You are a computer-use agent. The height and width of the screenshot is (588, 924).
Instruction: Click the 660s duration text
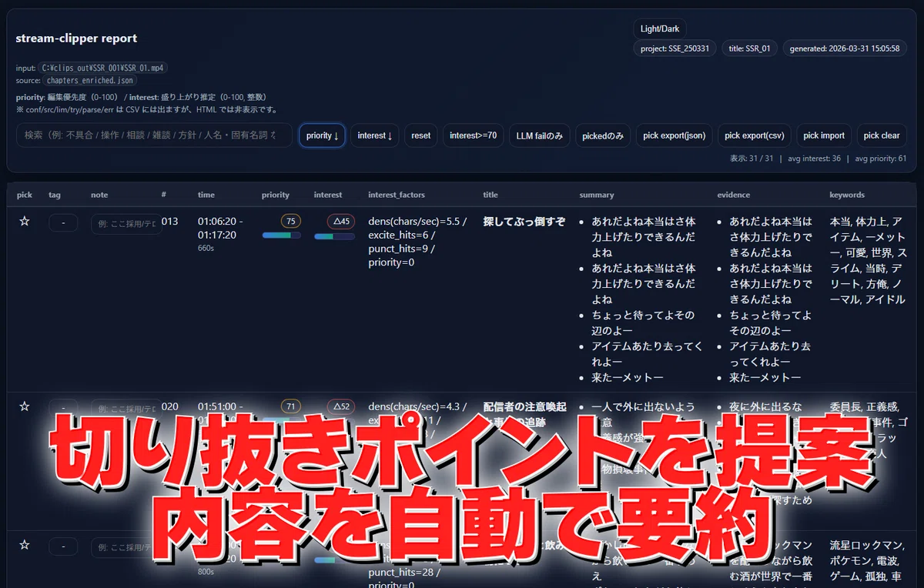pos(206,249)
